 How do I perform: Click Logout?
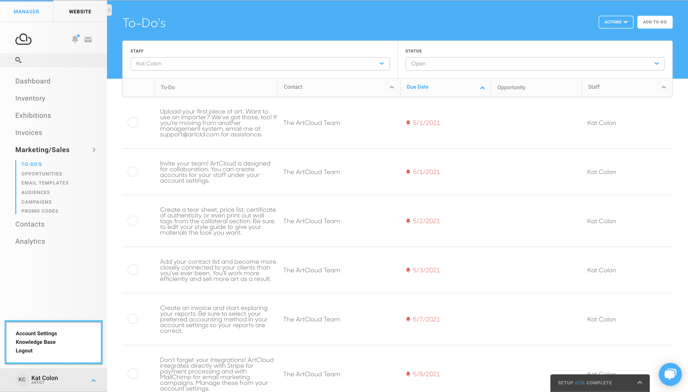coord(24,351)
